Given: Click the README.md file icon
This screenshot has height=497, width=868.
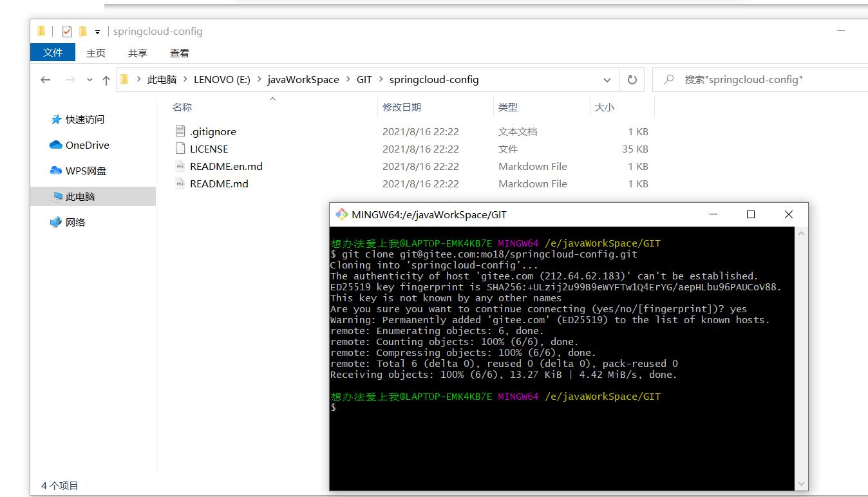Looking at the screenshot, I should click(180, 183).
